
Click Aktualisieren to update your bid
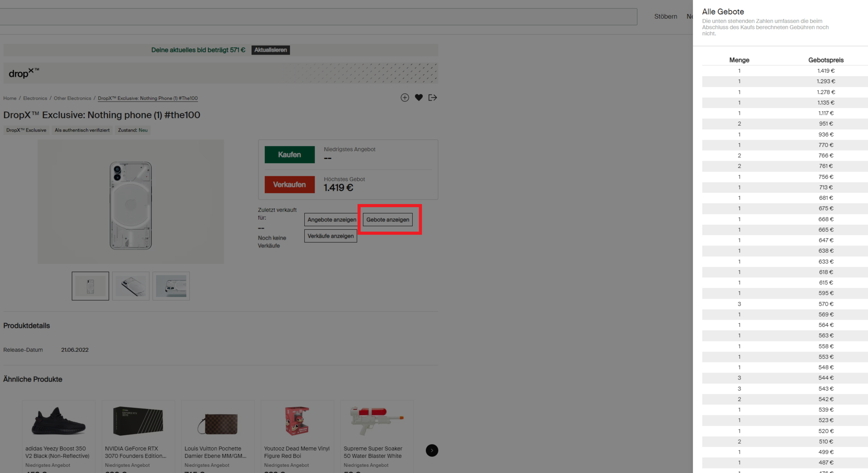(270, 50)
